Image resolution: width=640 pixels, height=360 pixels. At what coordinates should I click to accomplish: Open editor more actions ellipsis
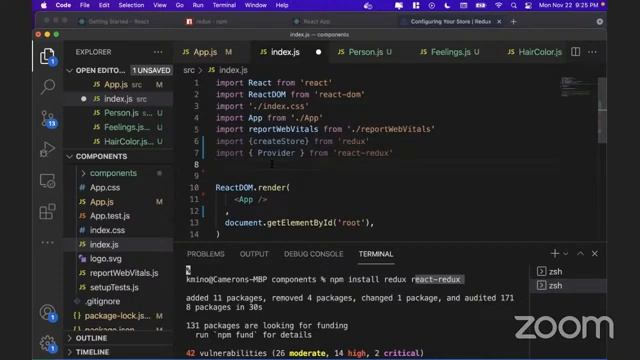pyautogui.click(x=592, y=52)
